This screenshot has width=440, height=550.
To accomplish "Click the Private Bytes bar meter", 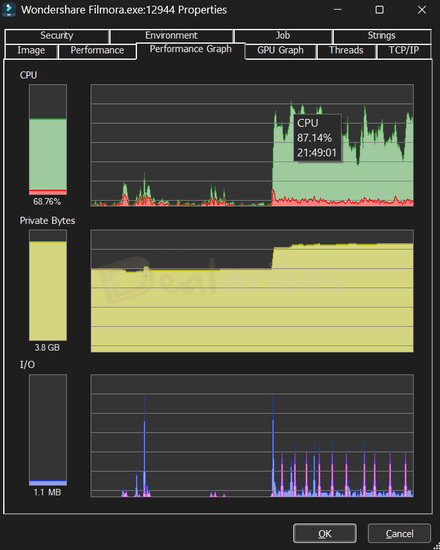I will tap(48, 285).
